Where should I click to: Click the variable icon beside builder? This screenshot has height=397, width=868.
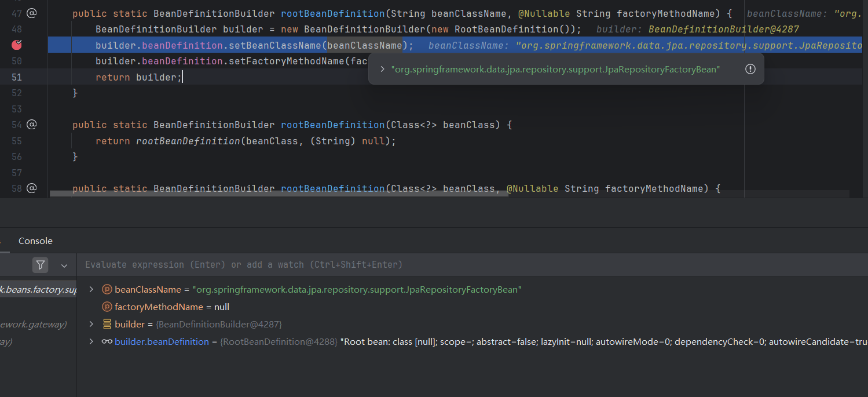(107, 324)
